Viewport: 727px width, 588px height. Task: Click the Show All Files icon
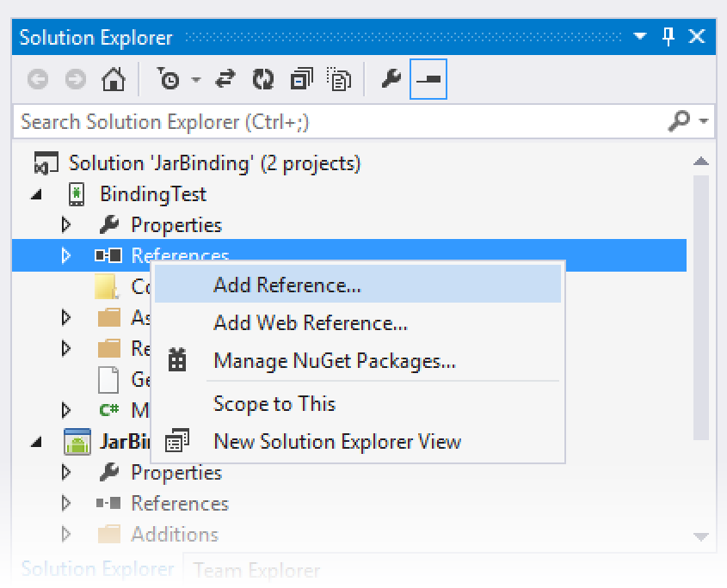click(x=340, y=80)
